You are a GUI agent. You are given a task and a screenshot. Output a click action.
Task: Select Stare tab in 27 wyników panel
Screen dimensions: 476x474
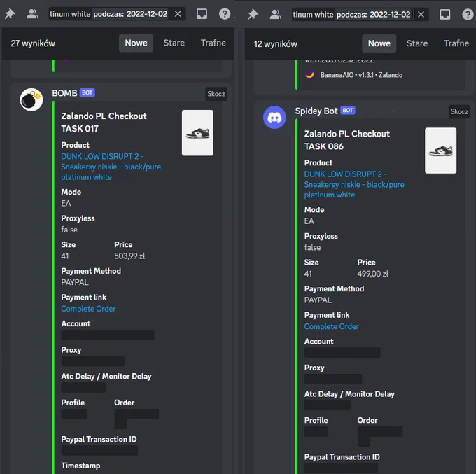174,43
